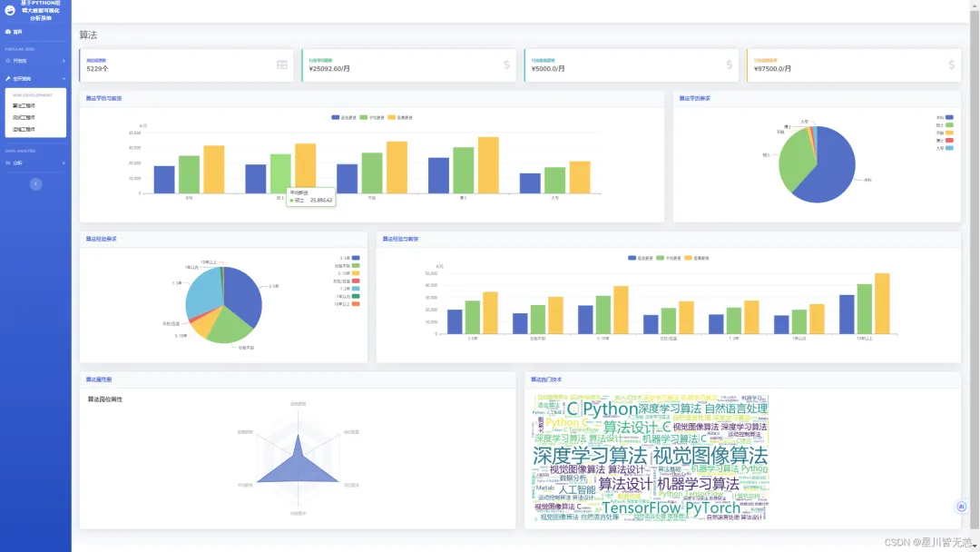
Task: Open the 首页 home dashboard icon
Action: 8,31
